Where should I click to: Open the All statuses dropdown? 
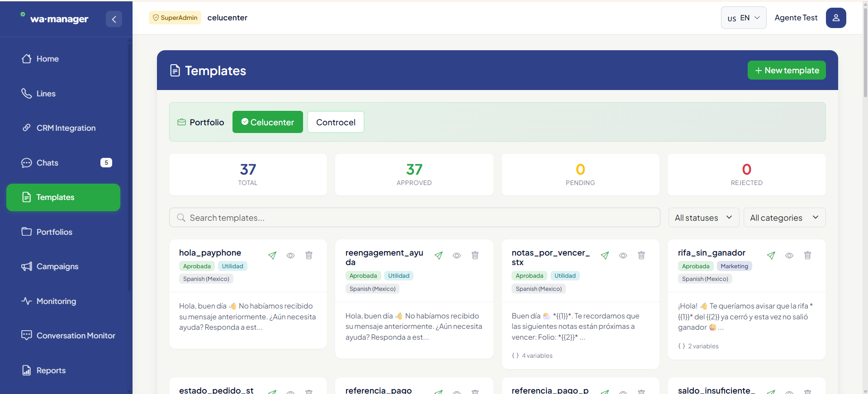pyautogui.click(x=704, y=218)
